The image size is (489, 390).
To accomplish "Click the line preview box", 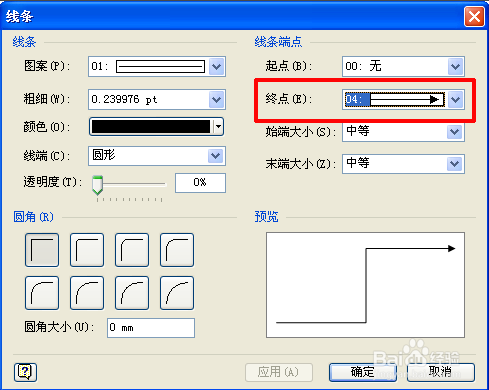I will pos(365,285).
